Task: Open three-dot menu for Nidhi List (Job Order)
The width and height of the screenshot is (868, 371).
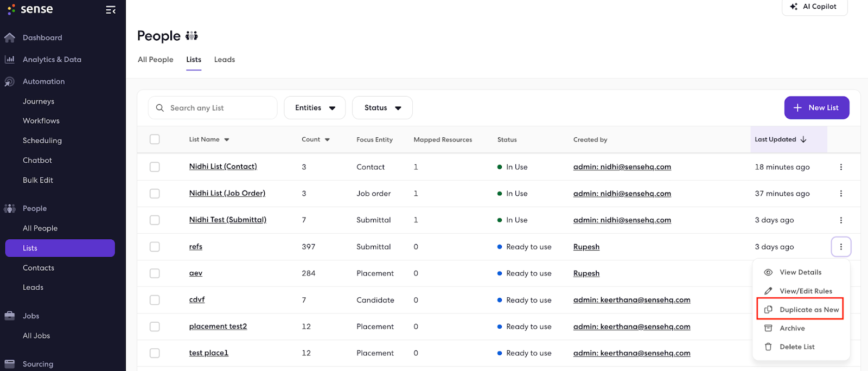Action: pos(841,194)
